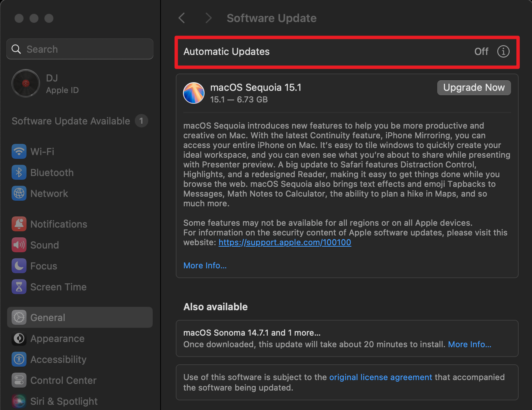532x410 pixels.
Task: Click the Also available heading
Action: tap(215, 307)
